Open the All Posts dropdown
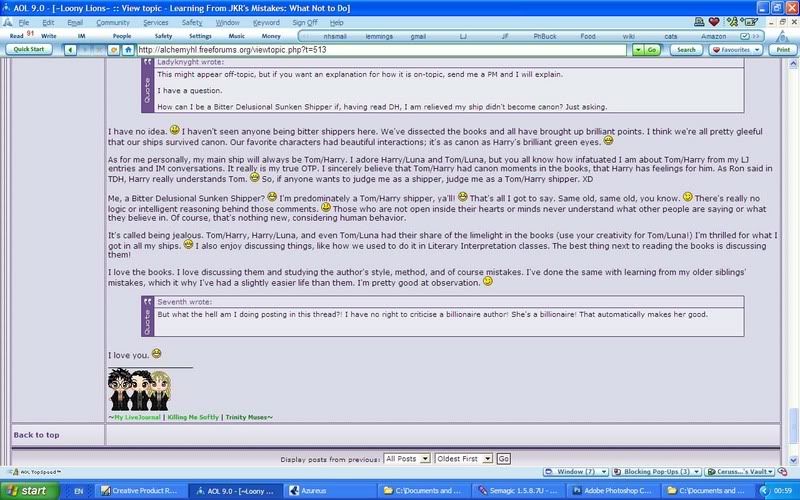Viewport: 800px width, 500px height. tap(406, 458)
